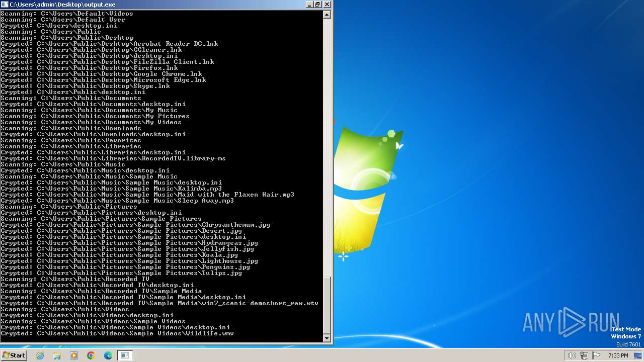This screenshot has width=644, height=362.
Task: Select the 'Google Chrome.lnk' crypted line
Action: (x=101, y=74)
